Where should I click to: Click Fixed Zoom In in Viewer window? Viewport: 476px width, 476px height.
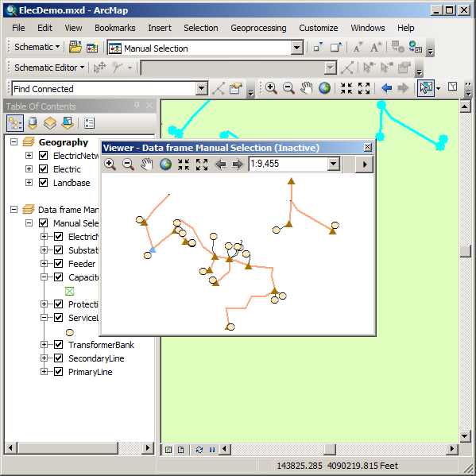click(184, 164)
